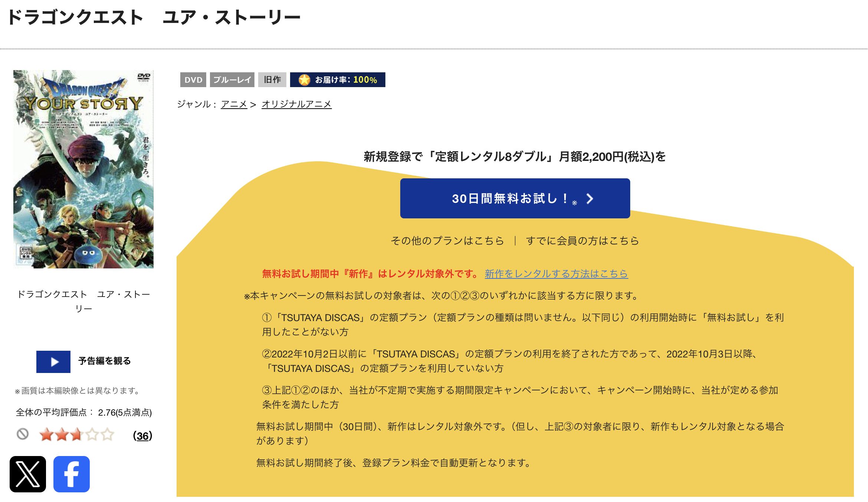Click the 旧作 tag
Viewport: 868px width, 502px height.
(272, 80)
